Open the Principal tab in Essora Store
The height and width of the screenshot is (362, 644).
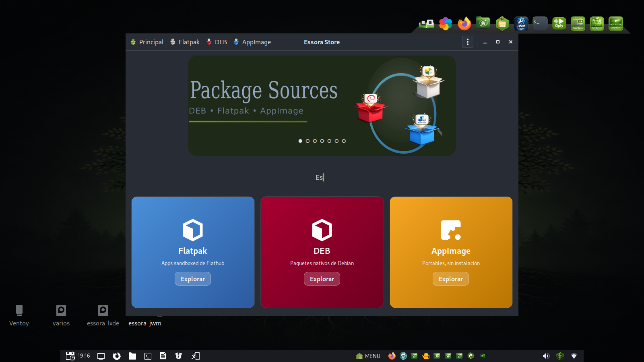click(147, 42)
